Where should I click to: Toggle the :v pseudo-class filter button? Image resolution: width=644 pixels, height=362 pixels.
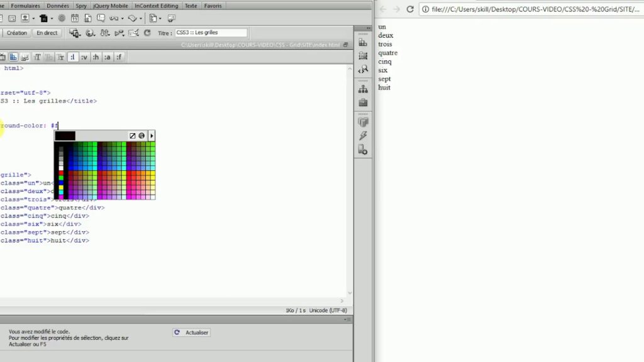coord(84,57)
